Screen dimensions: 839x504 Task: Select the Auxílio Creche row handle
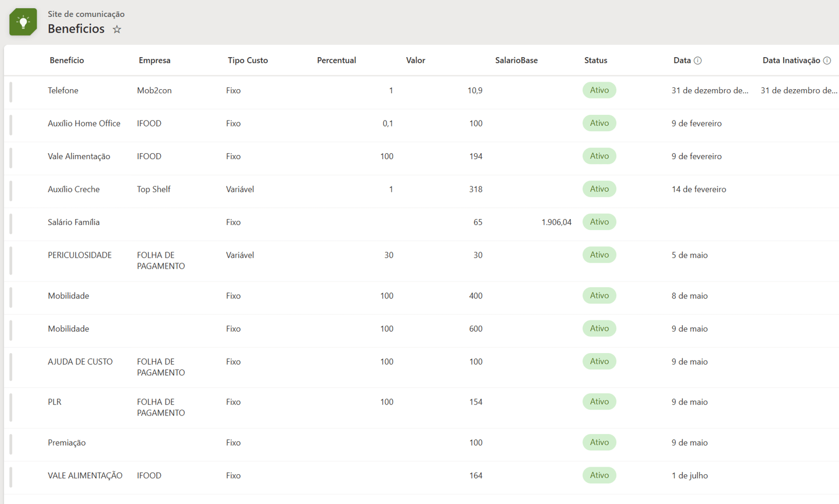tap(10, 190)
